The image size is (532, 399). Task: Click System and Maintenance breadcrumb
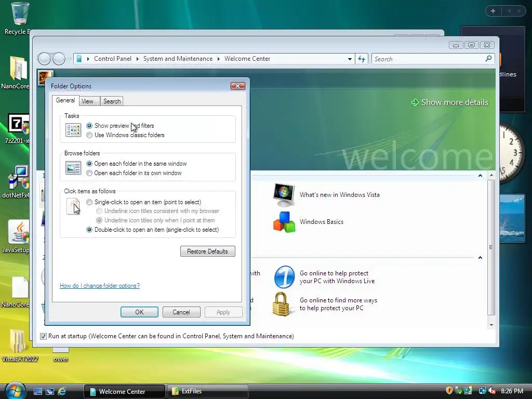click(178, 59)
